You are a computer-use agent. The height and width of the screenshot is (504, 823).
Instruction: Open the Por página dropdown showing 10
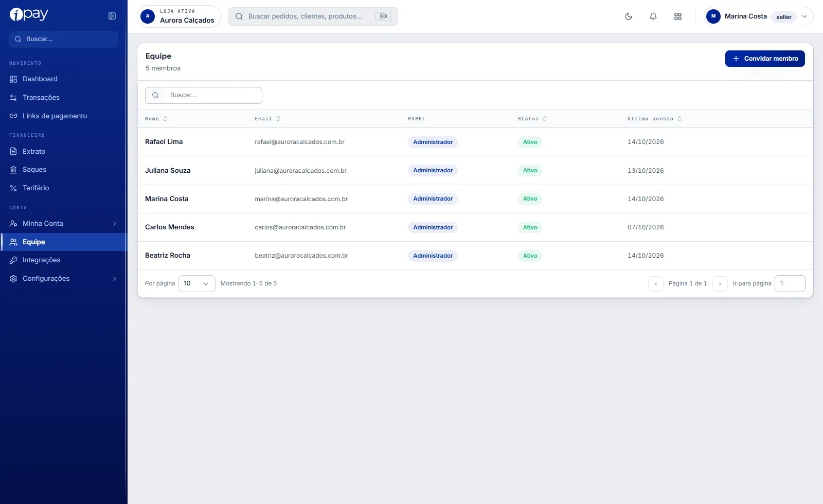197,283
